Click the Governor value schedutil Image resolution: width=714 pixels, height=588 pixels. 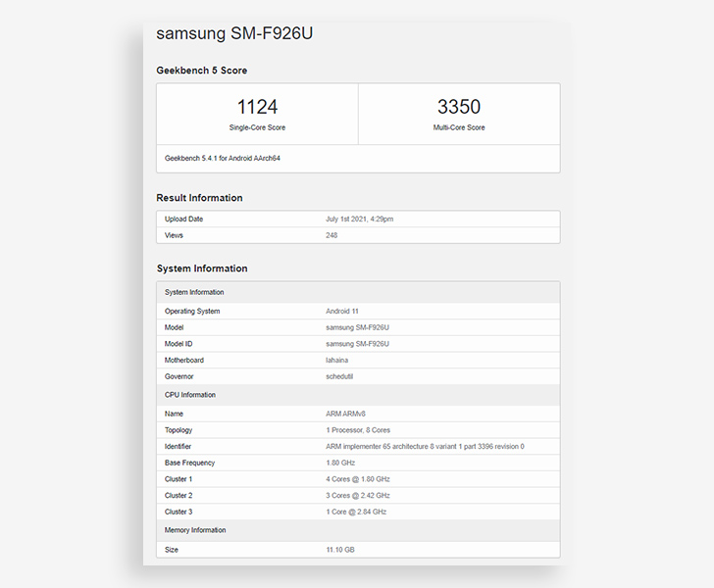pos(339,377)
